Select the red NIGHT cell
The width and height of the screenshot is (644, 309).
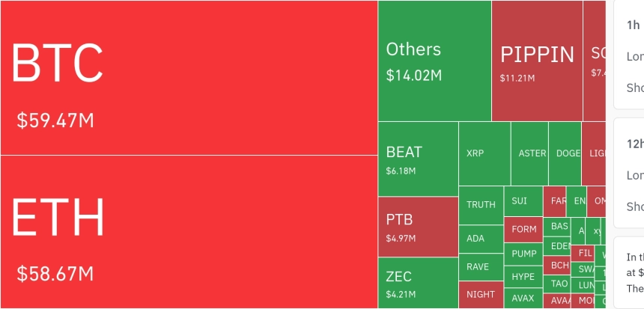pyautogui.click(x=481, y=294)
